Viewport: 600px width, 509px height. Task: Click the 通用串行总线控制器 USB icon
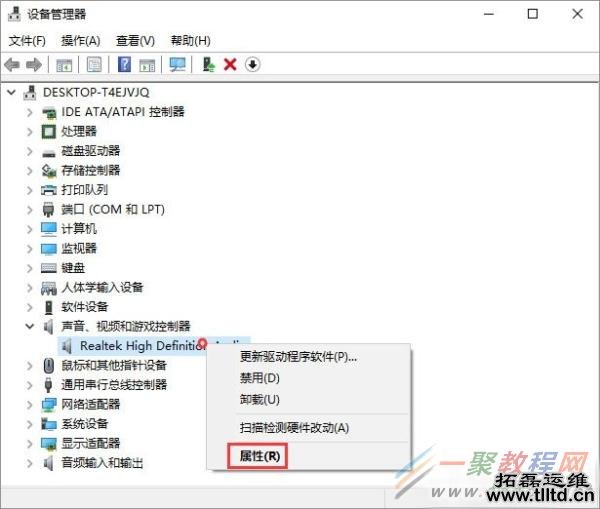[x=48, y=385]
